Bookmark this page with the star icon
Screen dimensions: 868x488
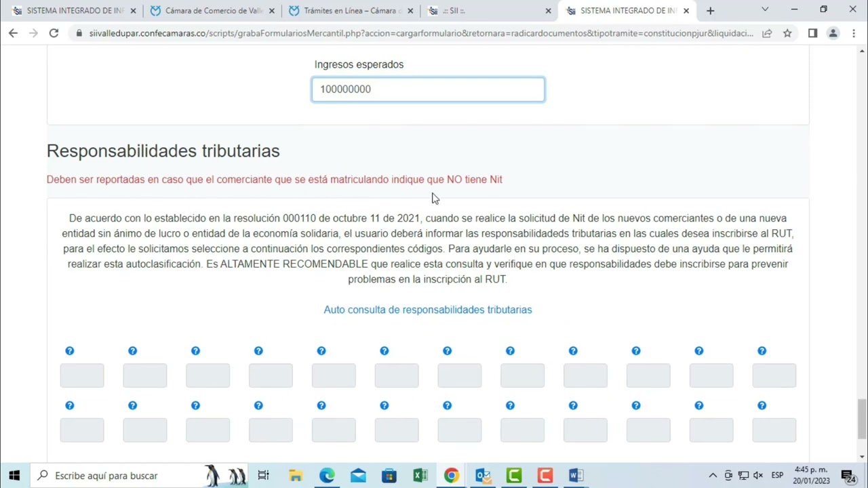coord(787,33)
